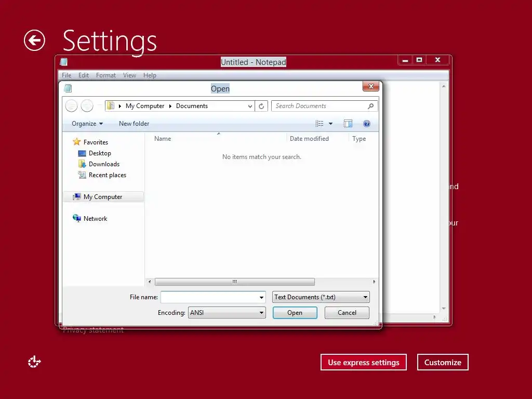The image size is (532, 399).
Task: Refresh the Documents folder listing
Action: [x=261, y=106]
